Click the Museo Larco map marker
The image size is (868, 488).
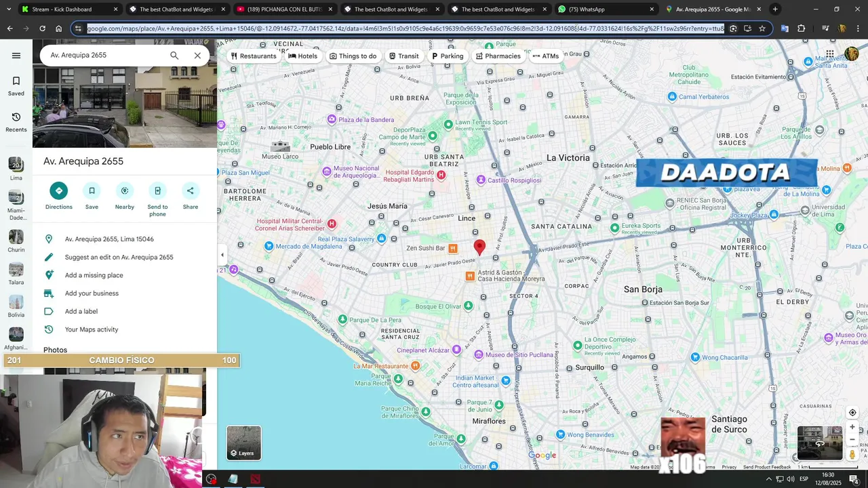point(280,147)
